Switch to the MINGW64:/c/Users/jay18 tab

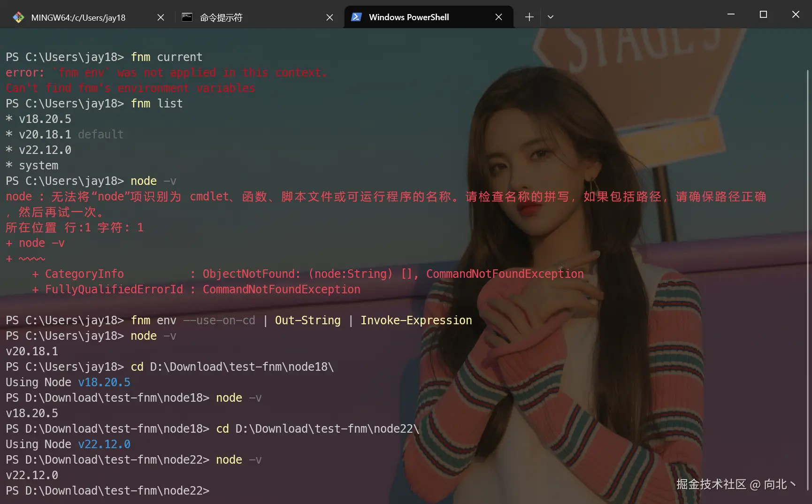(x=77, y=17)
